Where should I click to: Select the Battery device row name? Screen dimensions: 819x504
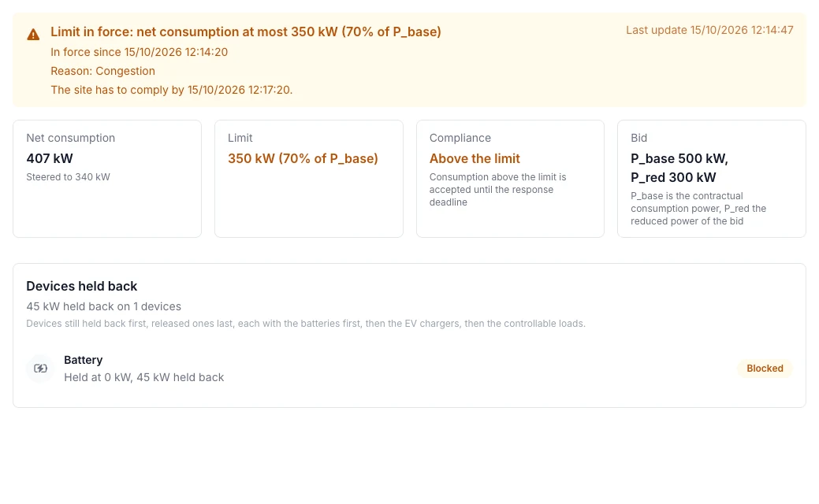83,360
